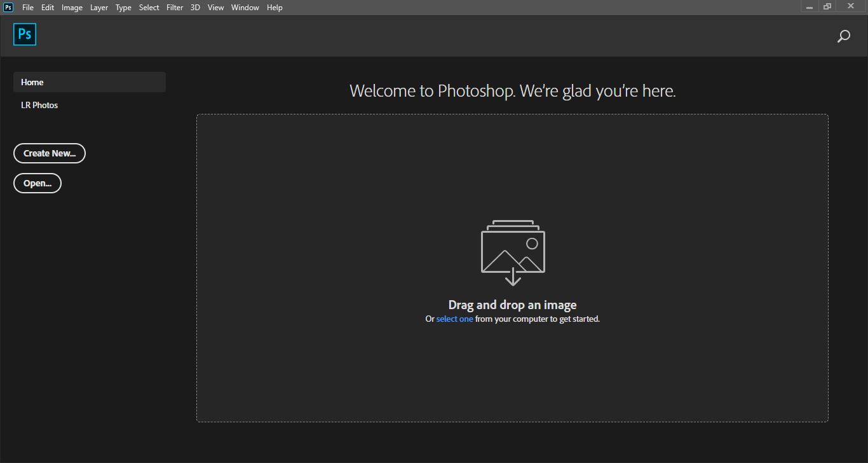The width and height of the screenshot is (868, 463).
Task: Switch to the LR Photos tab
Action: 39,104
